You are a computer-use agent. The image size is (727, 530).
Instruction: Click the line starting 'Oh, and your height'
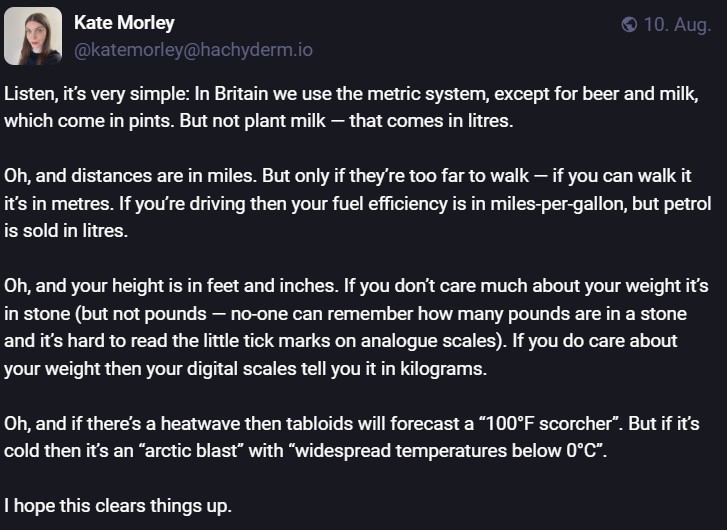[356, 286]
